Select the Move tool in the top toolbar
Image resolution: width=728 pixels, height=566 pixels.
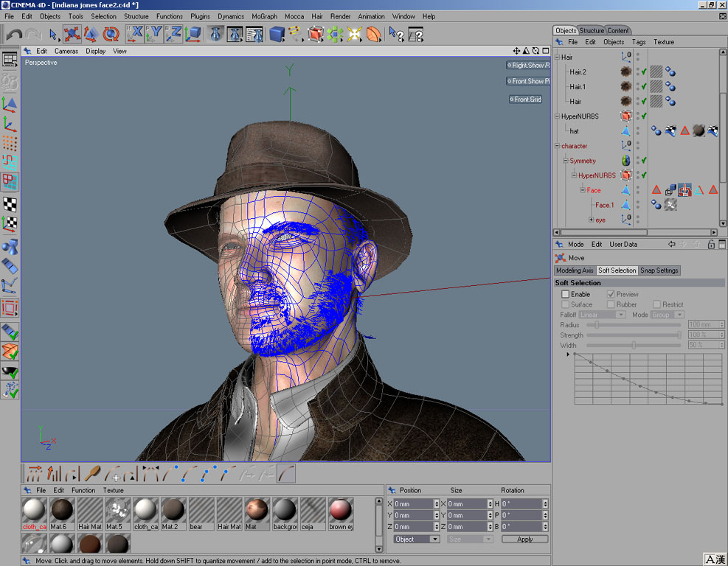72,35
